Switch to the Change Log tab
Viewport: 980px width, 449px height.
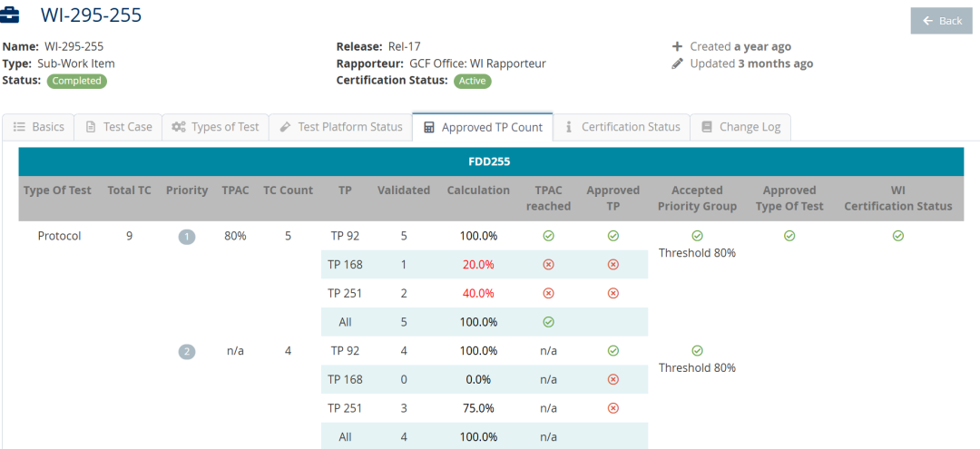[740, 127]
